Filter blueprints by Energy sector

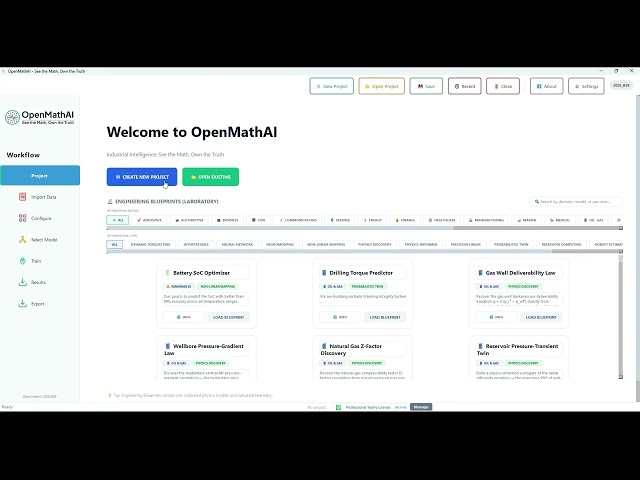[x=372, y=220]
